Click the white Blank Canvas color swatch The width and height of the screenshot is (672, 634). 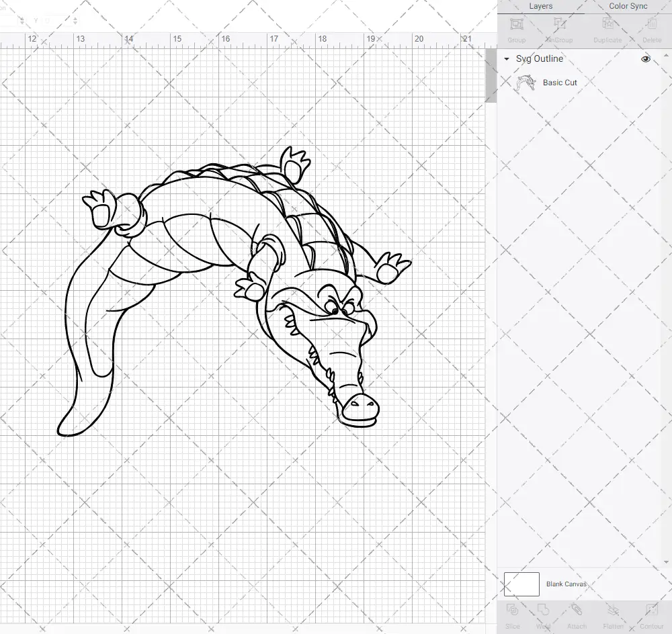pyautogui.click(x=521, y=584)
